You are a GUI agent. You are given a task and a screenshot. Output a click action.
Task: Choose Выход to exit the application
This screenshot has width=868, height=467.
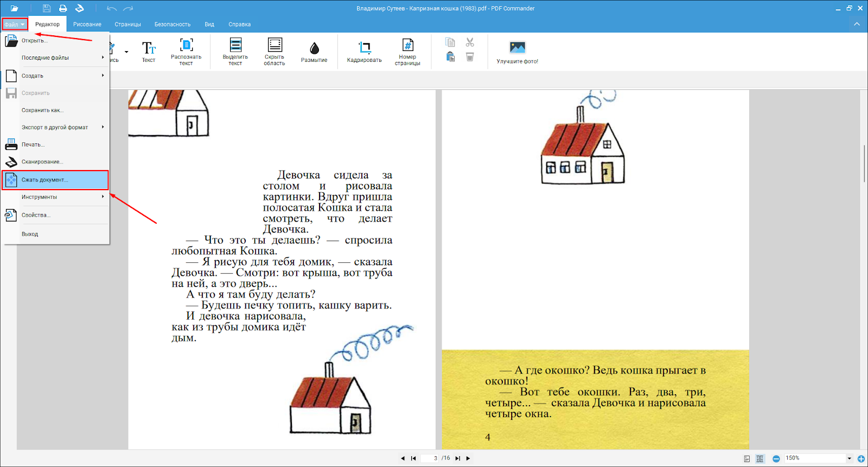point(56,234)
